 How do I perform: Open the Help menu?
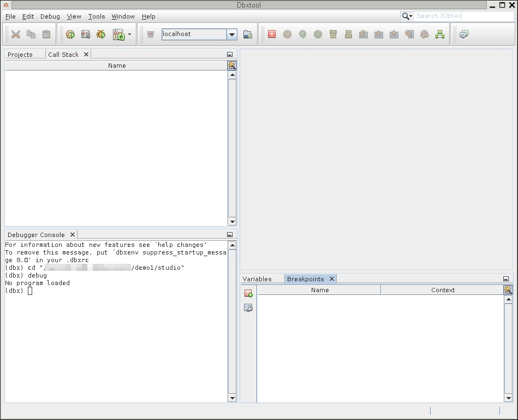pos(148,16)
